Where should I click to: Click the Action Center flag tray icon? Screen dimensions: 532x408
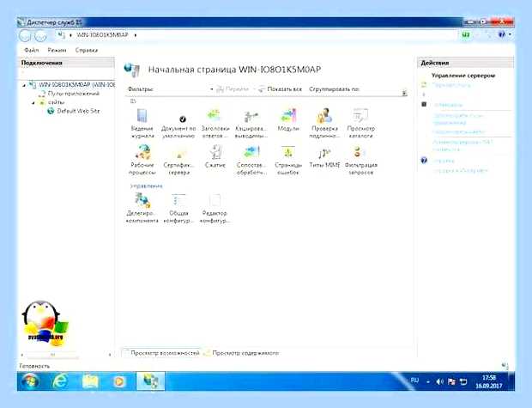(x=451, y=381)
